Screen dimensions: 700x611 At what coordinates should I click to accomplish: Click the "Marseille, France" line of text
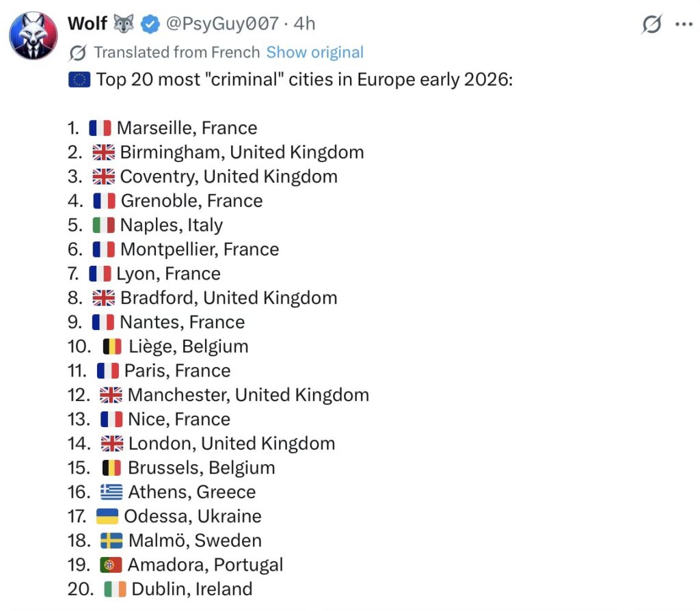(x=187, y=128)
